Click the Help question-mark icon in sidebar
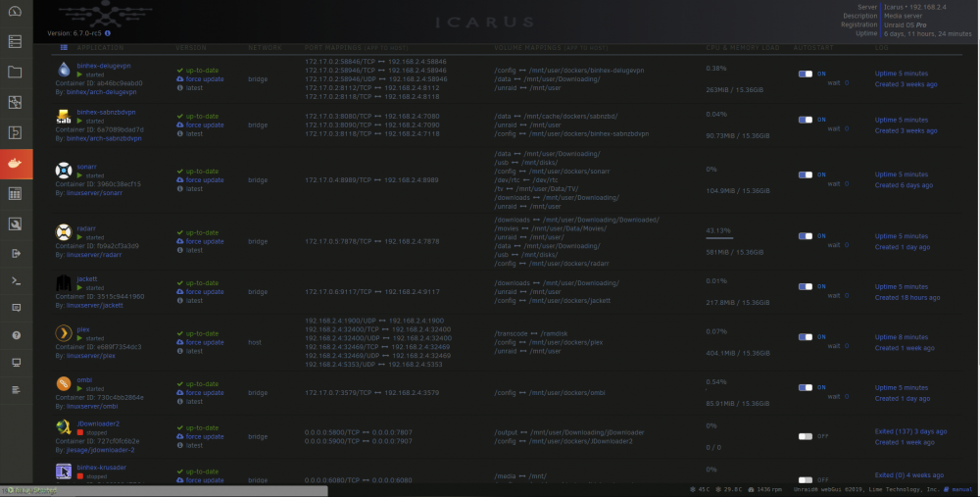This screenshot has height=497, width=980. pos(17,335)
